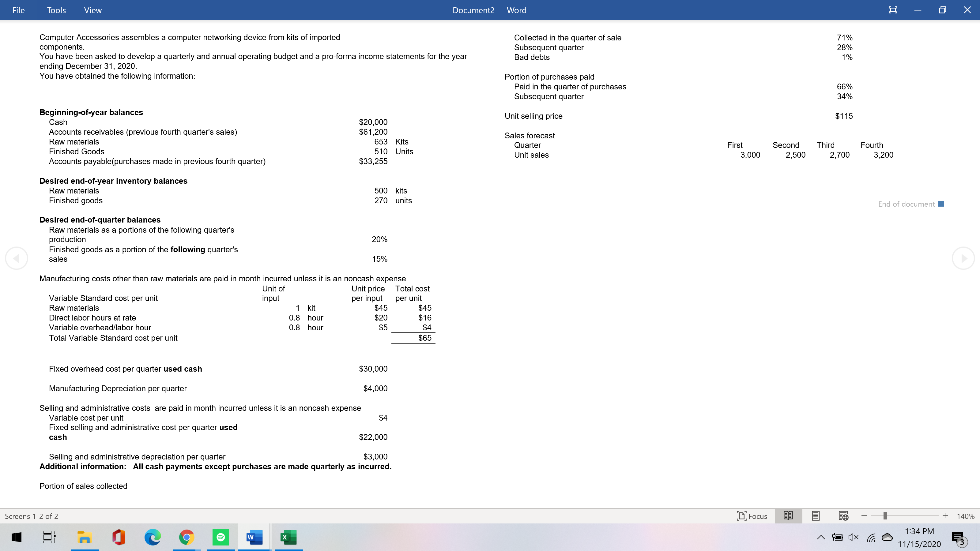Toggle always show reading toolbar icon
Screen dimensions: 980x551
(892, 10)
